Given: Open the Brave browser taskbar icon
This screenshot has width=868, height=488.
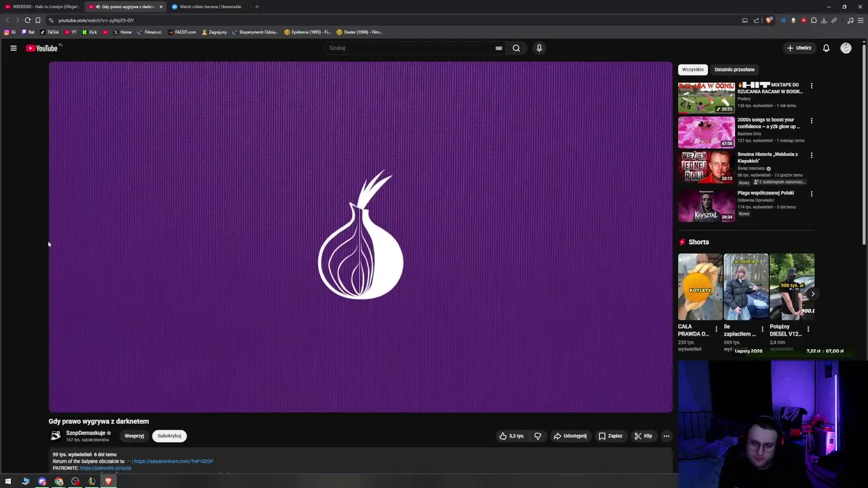Looking at the screenshot, I should coord(108,481).
